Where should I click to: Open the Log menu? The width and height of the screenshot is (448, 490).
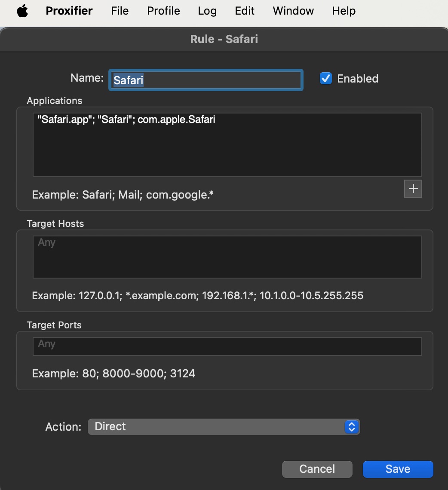(207, 11)
